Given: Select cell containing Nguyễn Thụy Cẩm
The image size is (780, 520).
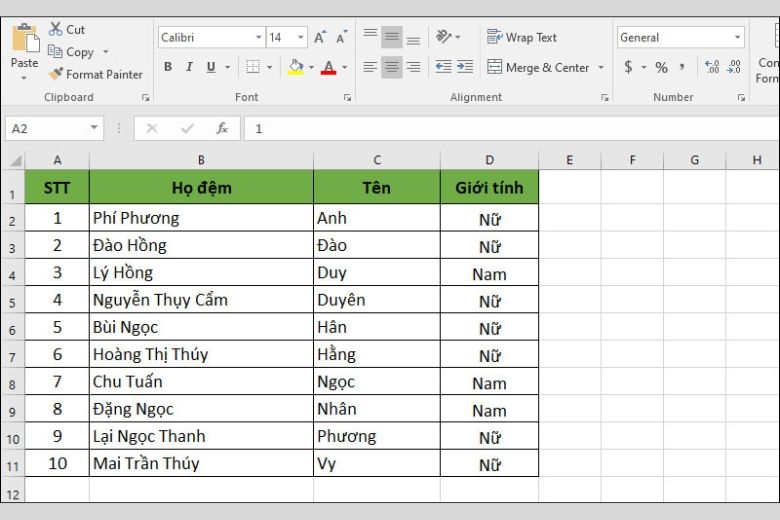Looking at the screenshot, I should [x=201, y=300].
